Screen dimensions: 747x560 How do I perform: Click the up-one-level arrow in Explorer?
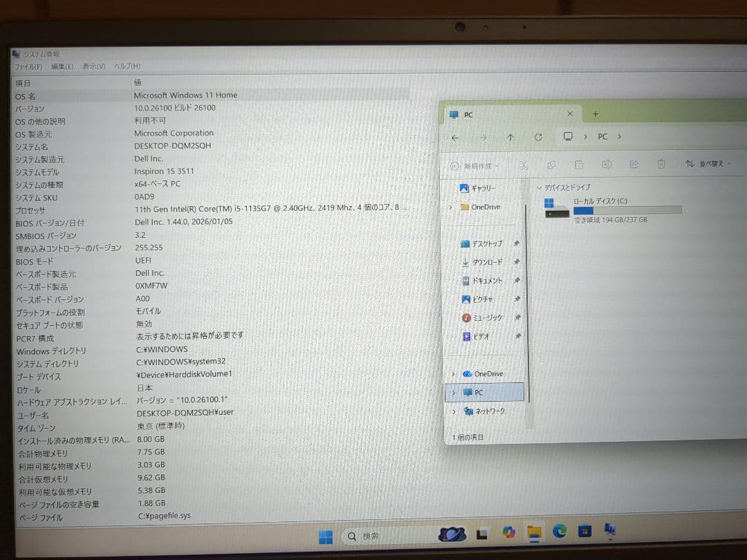pyautogui.click(x=510, y=137)
